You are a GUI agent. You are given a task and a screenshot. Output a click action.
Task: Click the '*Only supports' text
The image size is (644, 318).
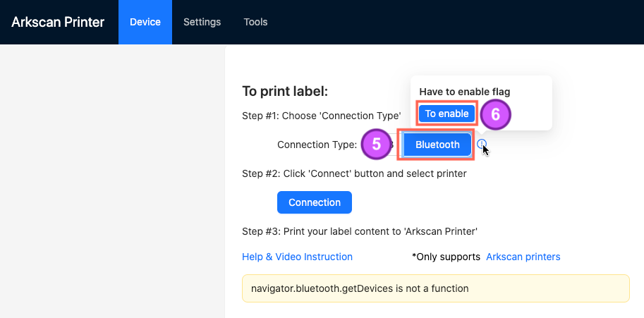click(x=446, y=257)
